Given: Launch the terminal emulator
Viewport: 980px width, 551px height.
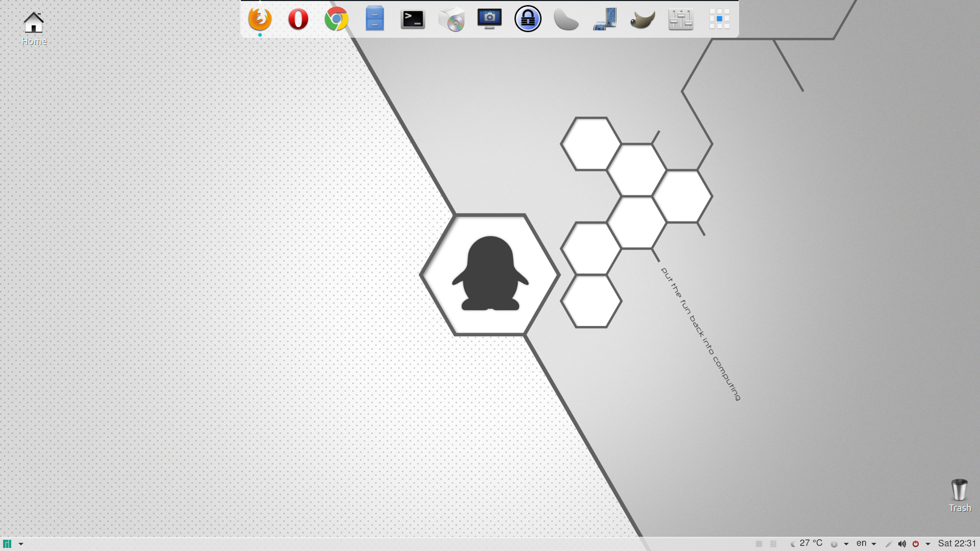Looking at the screenshot, I should coord(412,19).
